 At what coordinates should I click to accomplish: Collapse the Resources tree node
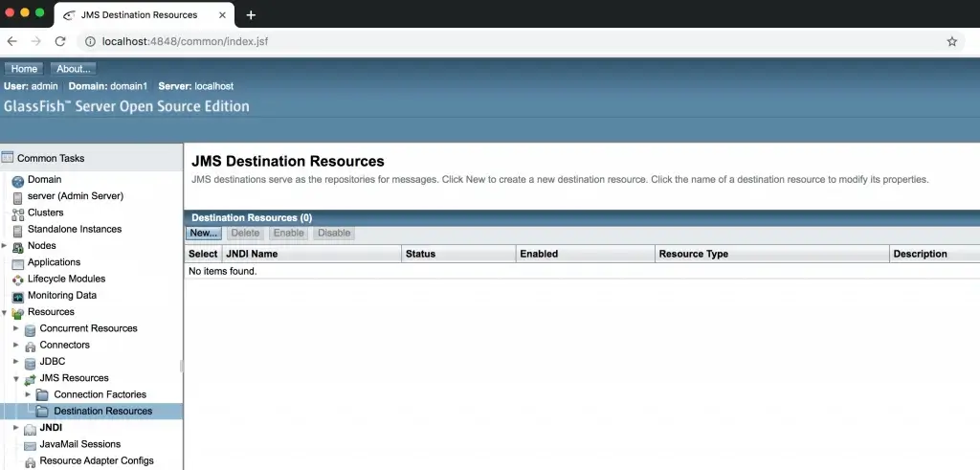tap(5, 312)
